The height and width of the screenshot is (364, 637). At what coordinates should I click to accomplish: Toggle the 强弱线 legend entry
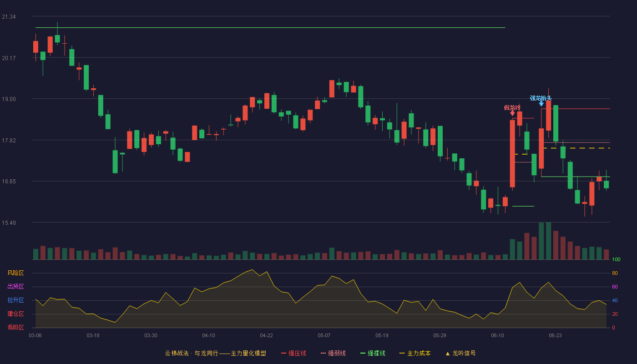click(333, 353)
